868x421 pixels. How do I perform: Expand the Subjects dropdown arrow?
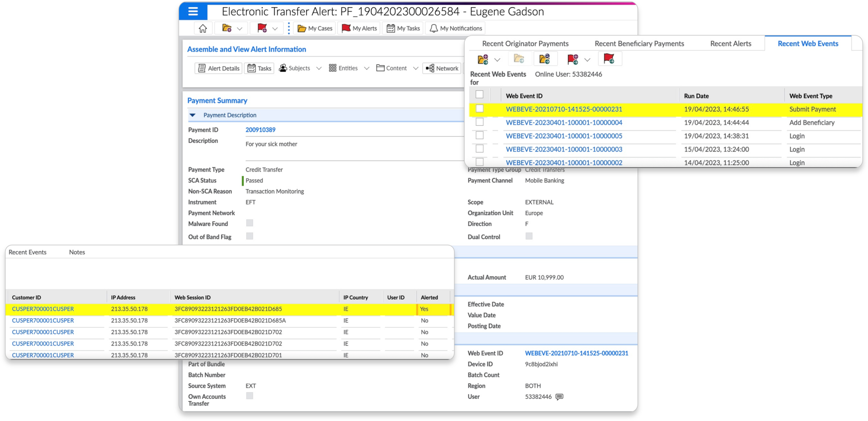coord(319,68)
